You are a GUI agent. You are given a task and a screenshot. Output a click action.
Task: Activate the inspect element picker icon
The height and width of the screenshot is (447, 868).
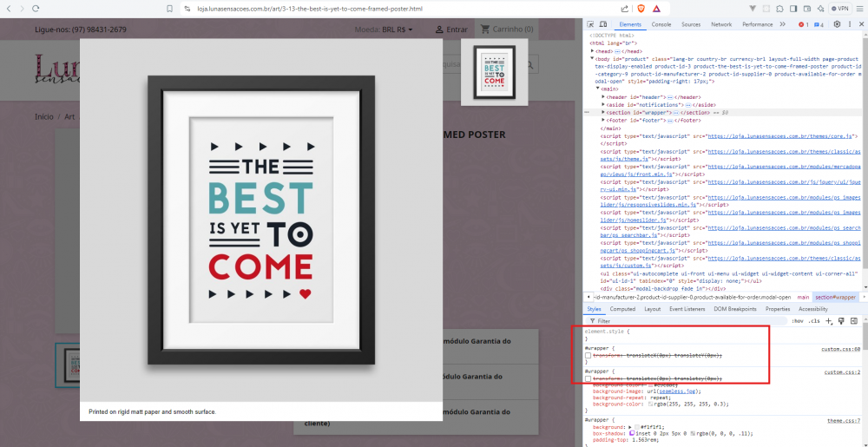[x=590, y=24]
